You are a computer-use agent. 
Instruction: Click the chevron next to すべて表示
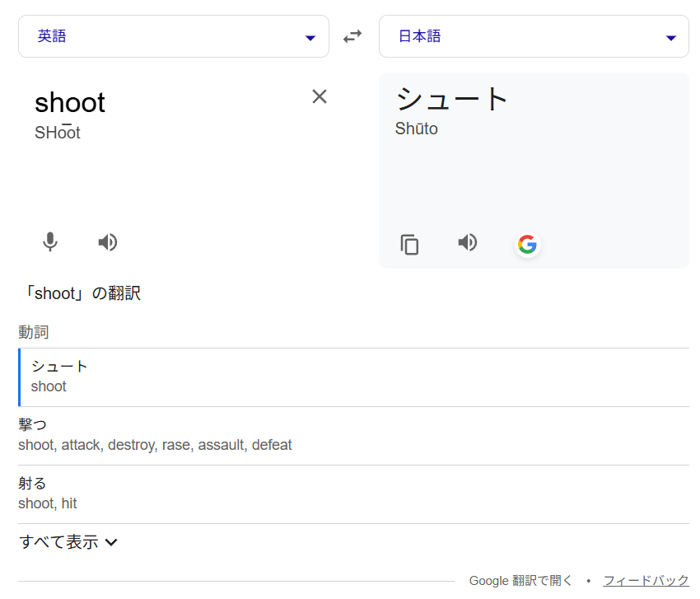coord(111,542)
